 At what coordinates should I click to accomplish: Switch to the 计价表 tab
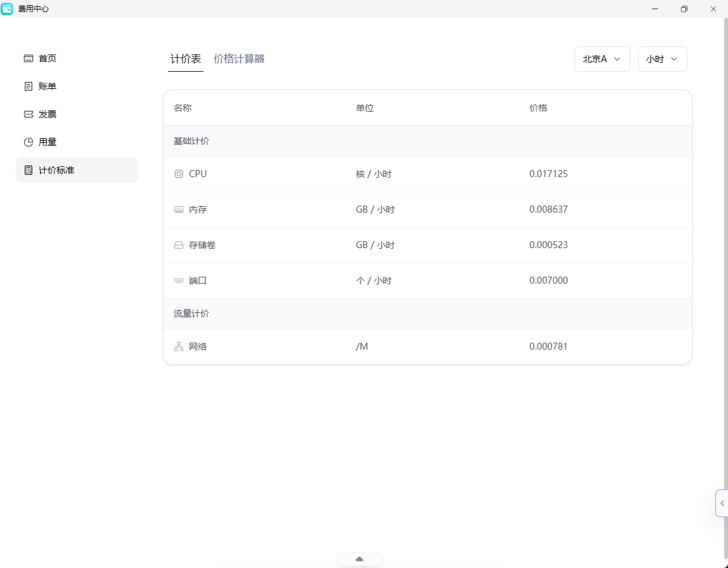tap(186, 59)
